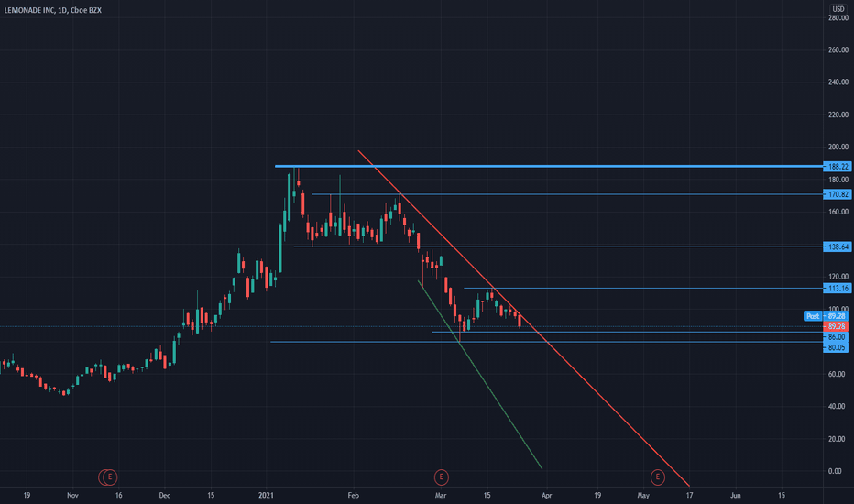Viewport: 854px width, 504px height.
Task: Select the thick blue line at 188.22
Action: pos(549,166)
